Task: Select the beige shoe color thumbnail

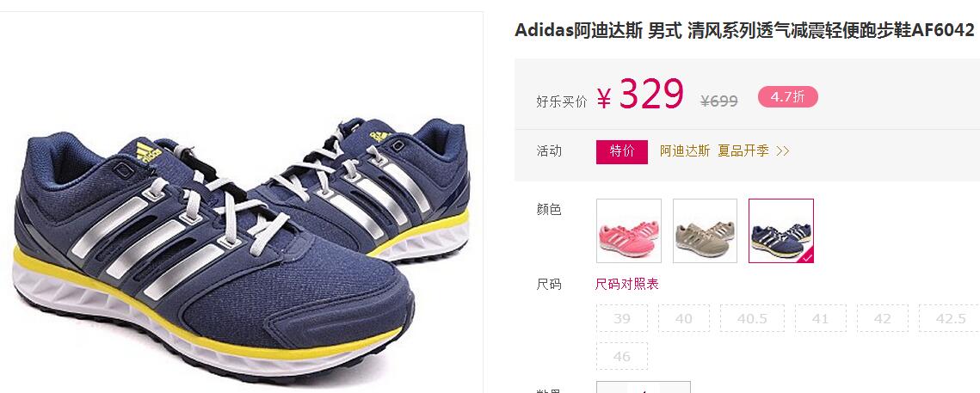Action: (x=705, y=230)
